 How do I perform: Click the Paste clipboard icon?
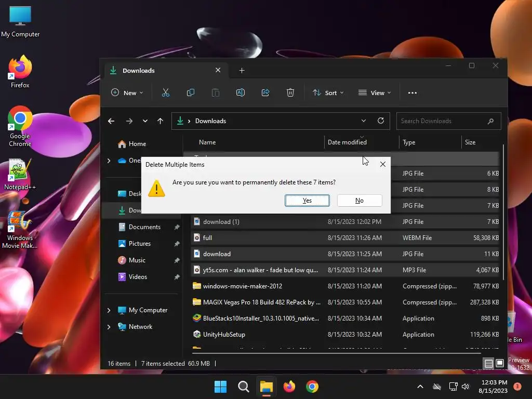click(x=216, y=92)
